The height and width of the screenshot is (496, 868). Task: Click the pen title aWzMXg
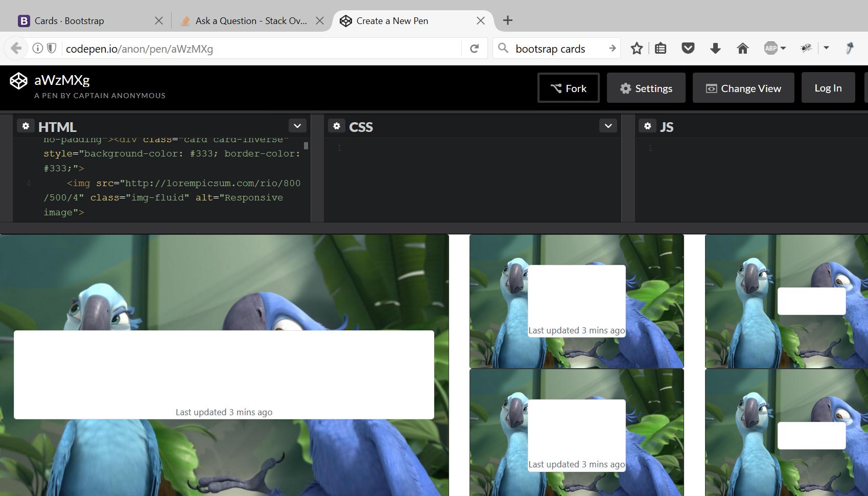click(x=62, y=80)
